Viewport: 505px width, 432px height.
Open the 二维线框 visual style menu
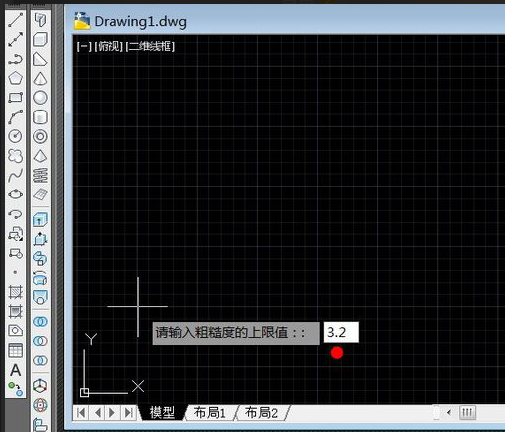(150, 46)
